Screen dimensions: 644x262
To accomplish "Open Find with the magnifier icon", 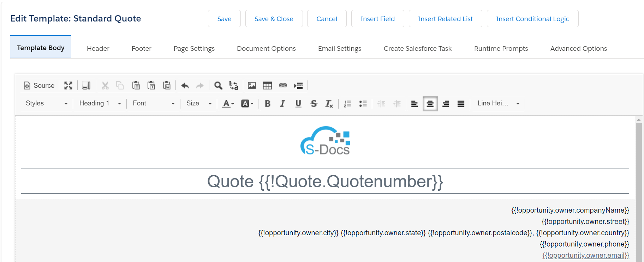I will click(218, 86).
